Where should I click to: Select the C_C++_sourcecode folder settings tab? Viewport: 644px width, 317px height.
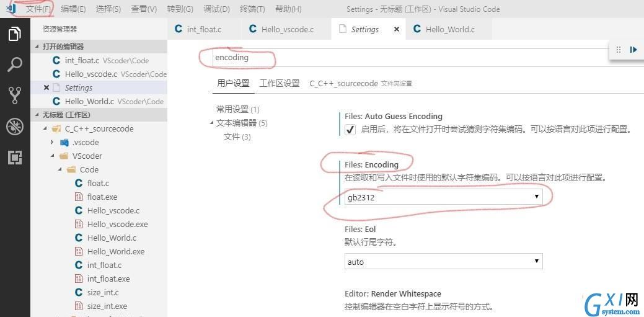pyautogui.click(x=361, y=84)
